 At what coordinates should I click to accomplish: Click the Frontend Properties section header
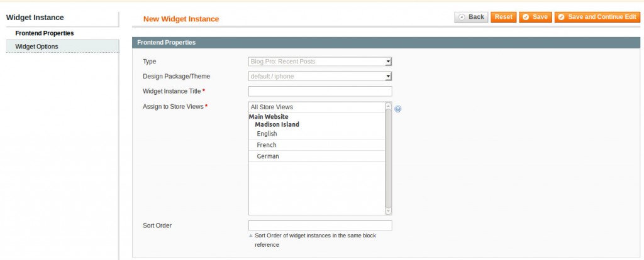[167, 43]
